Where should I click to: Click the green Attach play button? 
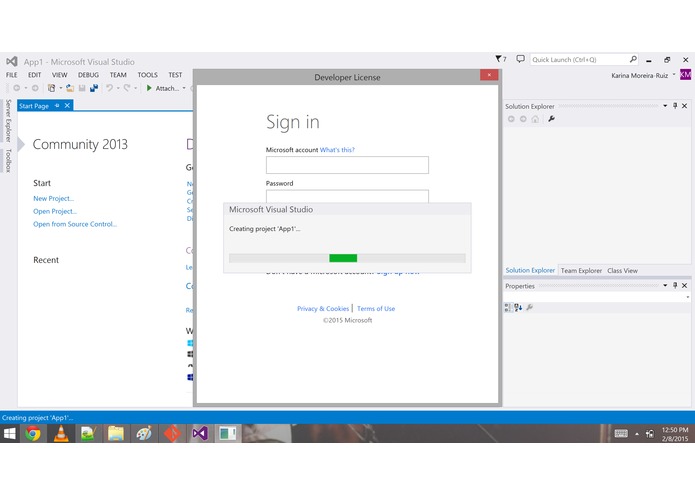149,88
